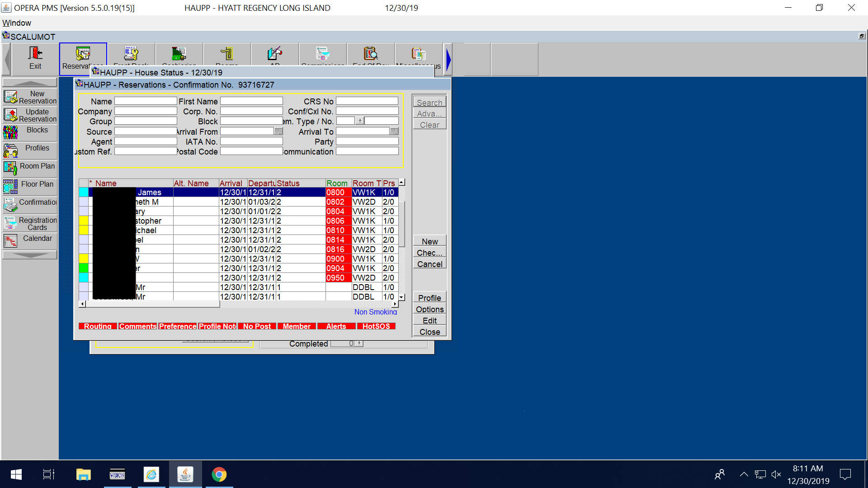Open the Cashiering toolbar icon
The image size is (868, 488).
(179, 54)
